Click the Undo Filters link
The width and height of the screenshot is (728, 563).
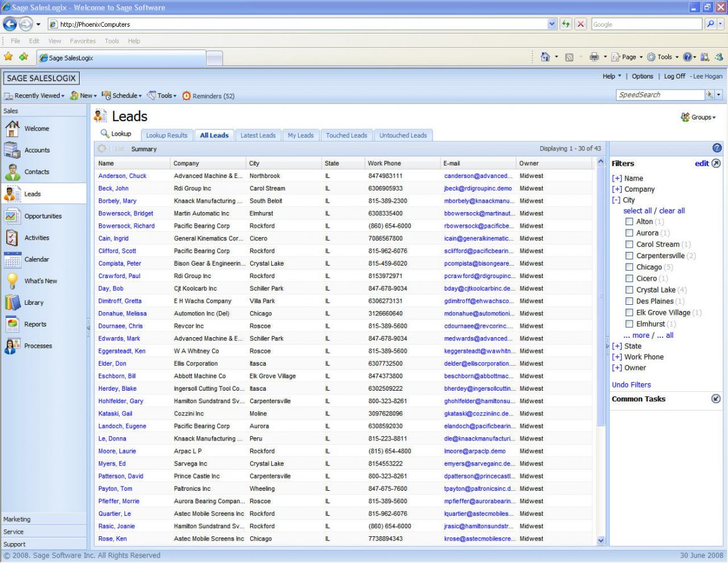[630, 384]
